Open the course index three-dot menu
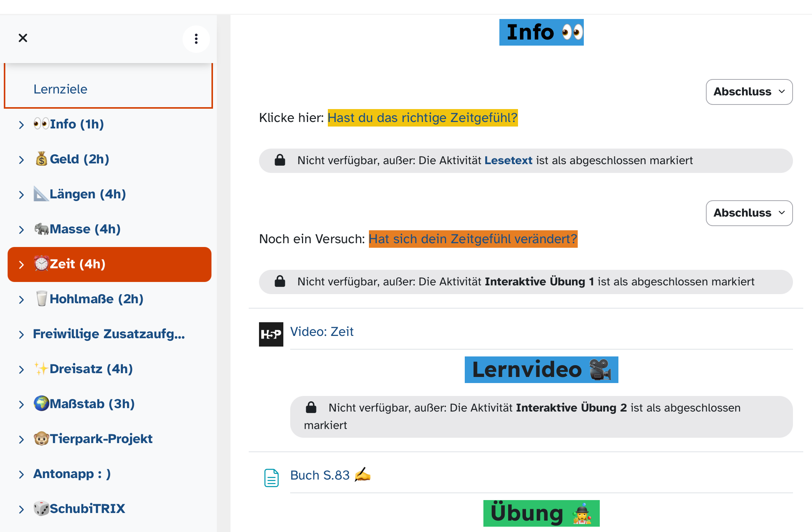 point(196,39)
